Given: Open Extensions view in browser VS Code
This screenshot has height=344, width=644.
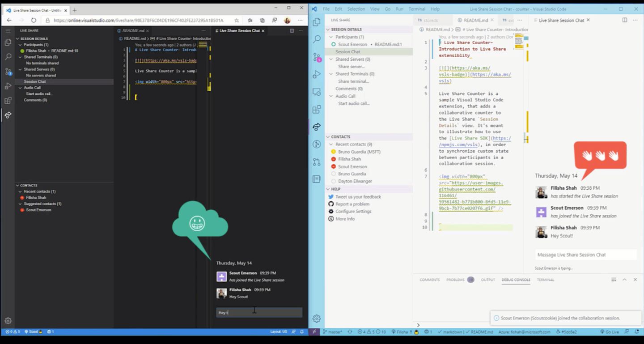Looking at the screenshot, I should pos(8,101).
